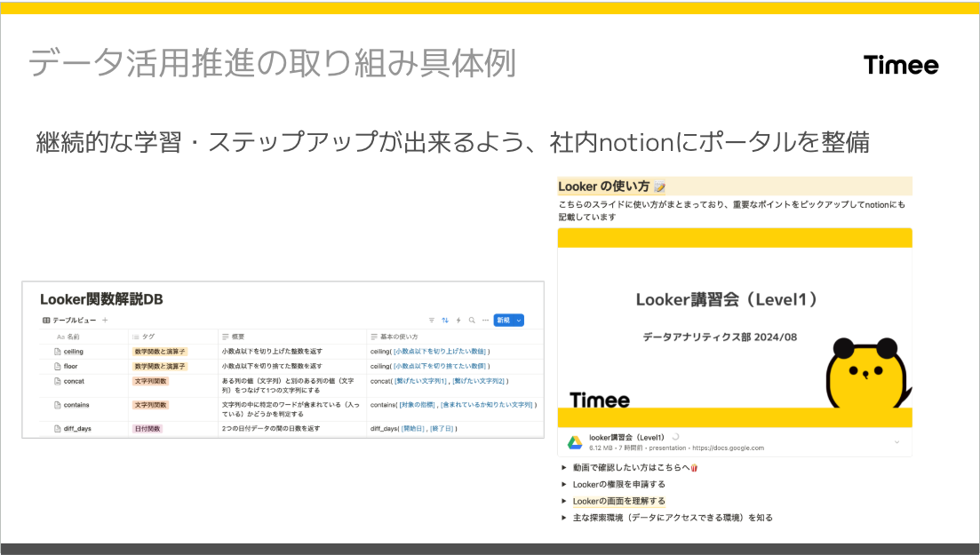Click the Timee logo at slide top right
This screenshot has height=555, width=980.
point(901,65)
